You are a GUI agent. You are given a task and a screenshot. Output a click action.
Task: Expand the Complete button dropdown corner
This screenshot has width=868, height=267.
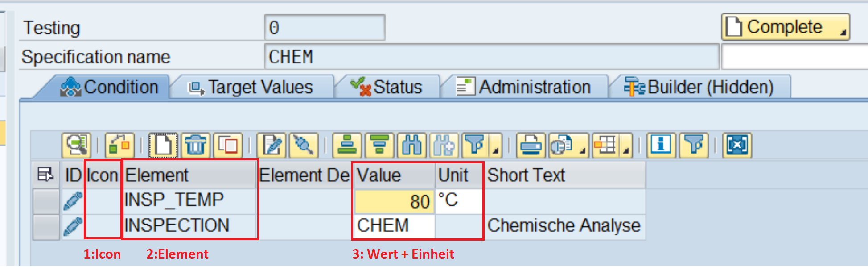843,33
